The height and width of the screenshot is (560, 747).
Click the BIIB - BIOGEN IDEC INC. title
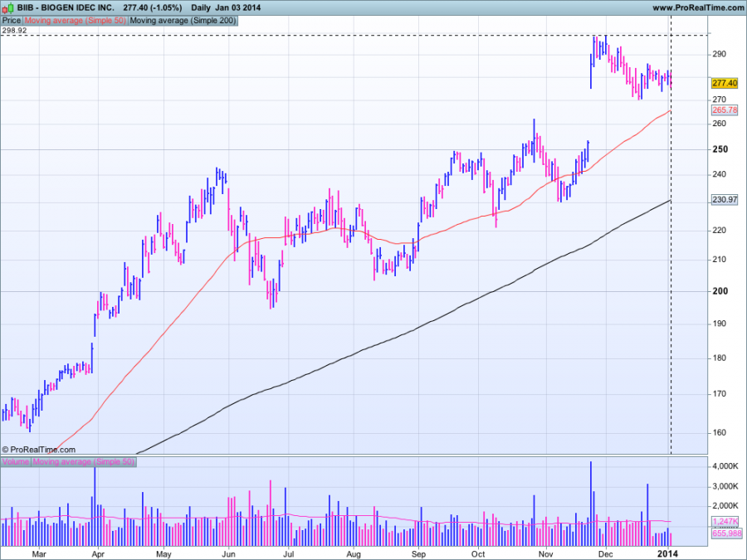[x=66, y=7]
